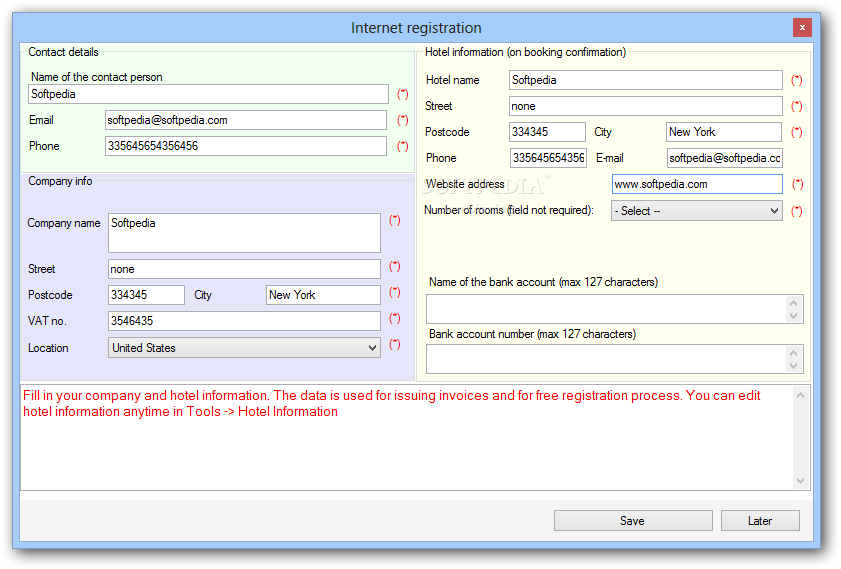Edit the company Street field
The image size is (841, 569).
coord(244,269)
